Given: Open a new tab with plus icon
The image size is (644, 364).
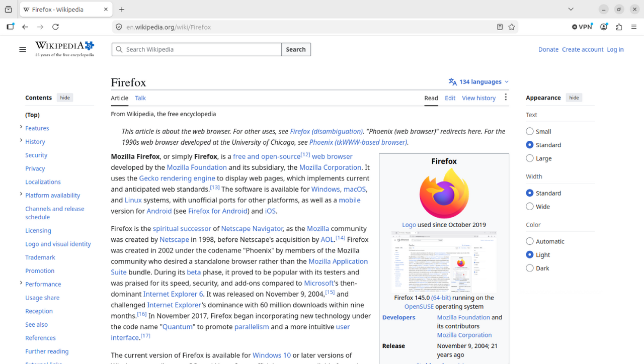Looking at the screenshot, I should pyautogui.click(x=122, y=10).
